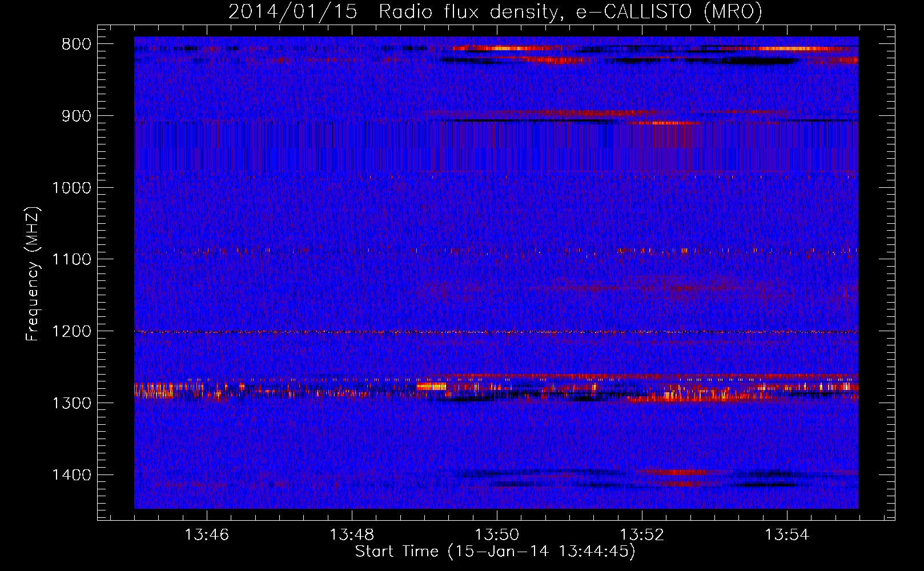Click the 13:54 time tick label
Screen dimensions: 924x571
(x=787, y=535)
